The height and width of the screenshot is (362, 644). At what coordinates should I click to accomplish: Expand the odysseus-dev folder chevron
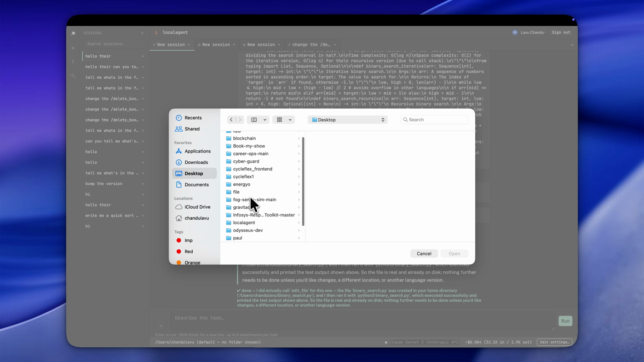[x=299, y=230]
